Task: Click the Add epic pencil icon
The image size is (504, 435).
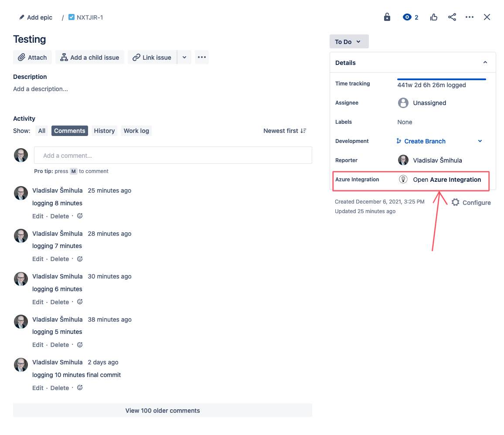Action: click(x=21, y=17)
